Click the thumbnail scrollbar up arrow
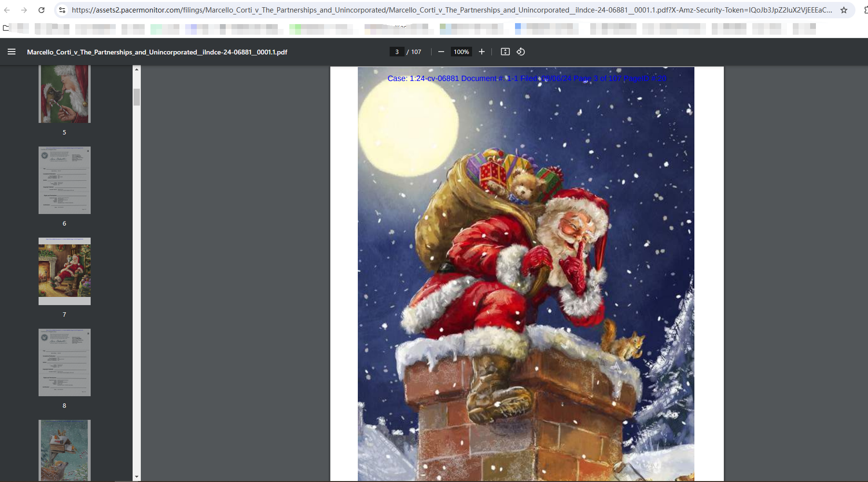 137,70
